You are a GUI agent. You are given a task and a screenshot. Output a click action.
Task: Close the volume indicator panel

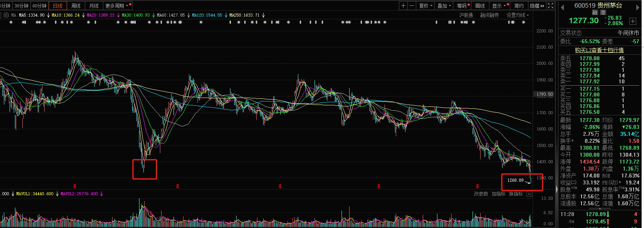(529, 194)
